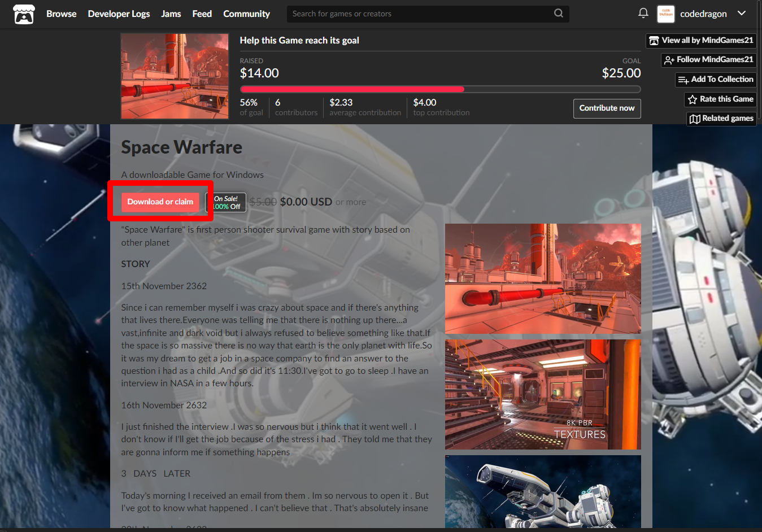762x532 pixels.
Task: Click the STORY heading
Action: coord(136,264)
